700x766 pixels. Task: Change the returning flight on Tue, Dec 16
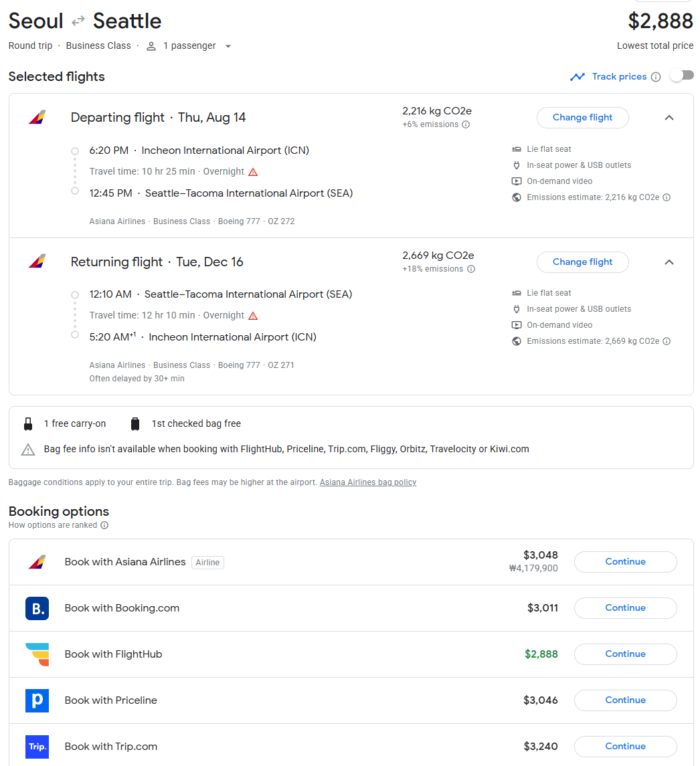click(x=582, y=262)
